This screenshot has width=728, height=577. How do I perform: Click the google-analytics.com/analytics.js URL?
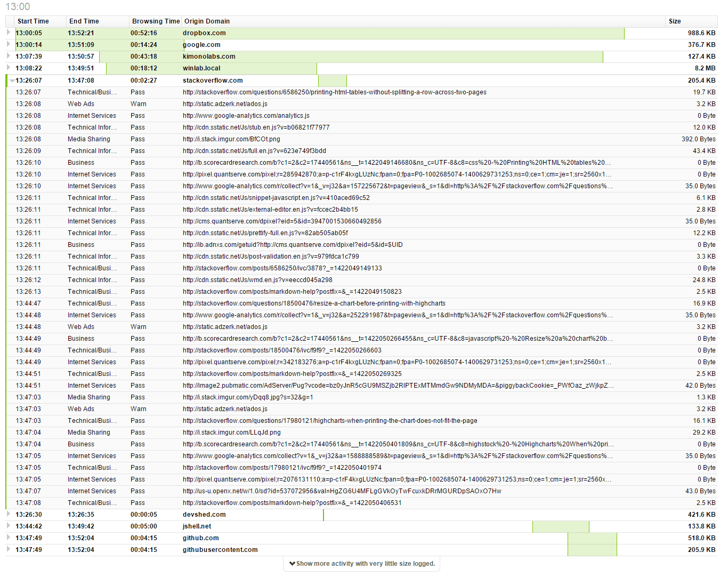(x=246, y=116)
